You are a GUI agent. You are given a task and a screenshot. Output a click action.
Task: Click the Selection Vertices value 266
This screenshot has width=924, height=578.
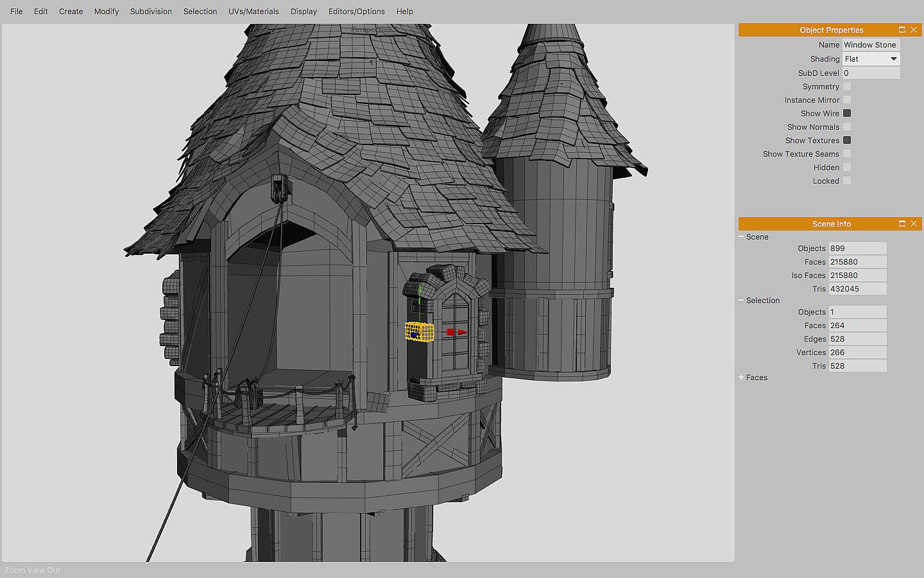coord(858,353)
